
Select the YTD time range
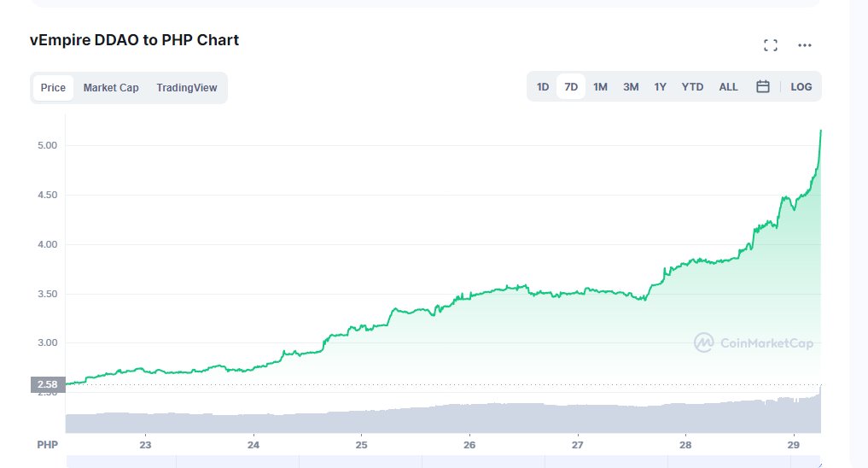(x=692, y=87)
